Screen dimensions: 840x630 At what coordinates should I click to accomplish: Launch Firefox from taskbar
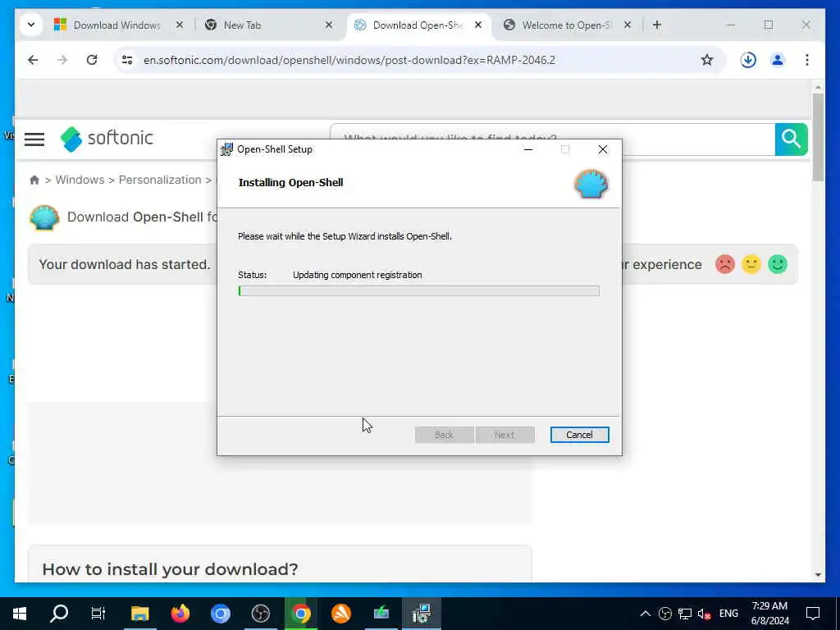[x=180, y=614]
